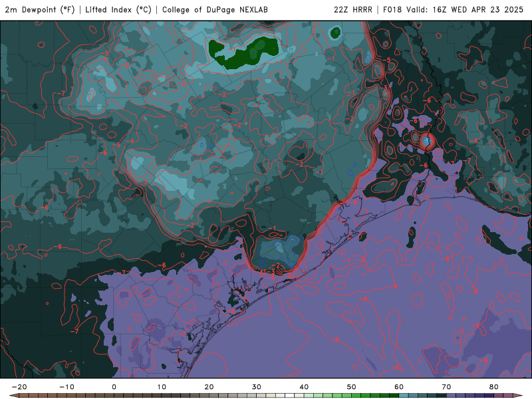Click the 20 tick label on the color scale

[x=209, y=387]
